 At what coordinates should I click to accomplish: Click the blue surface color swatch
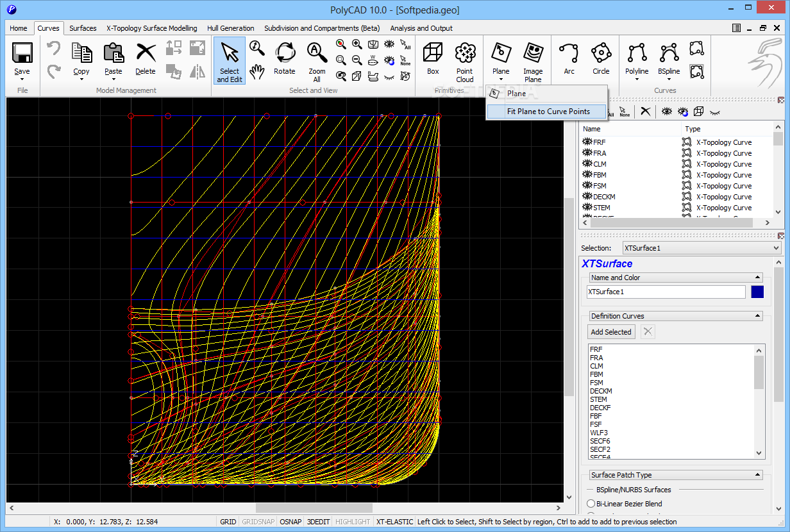tap(757, 292)
